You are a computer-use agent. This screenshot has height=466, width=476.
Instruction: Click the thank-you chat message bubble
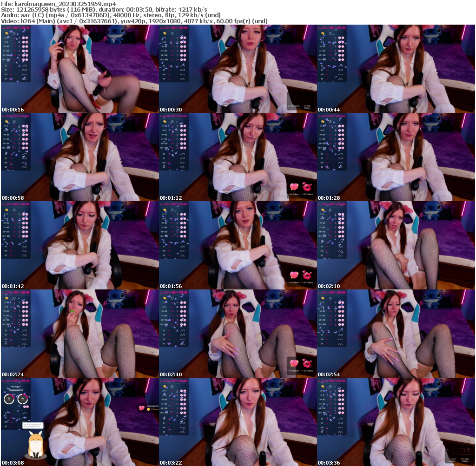32,426
